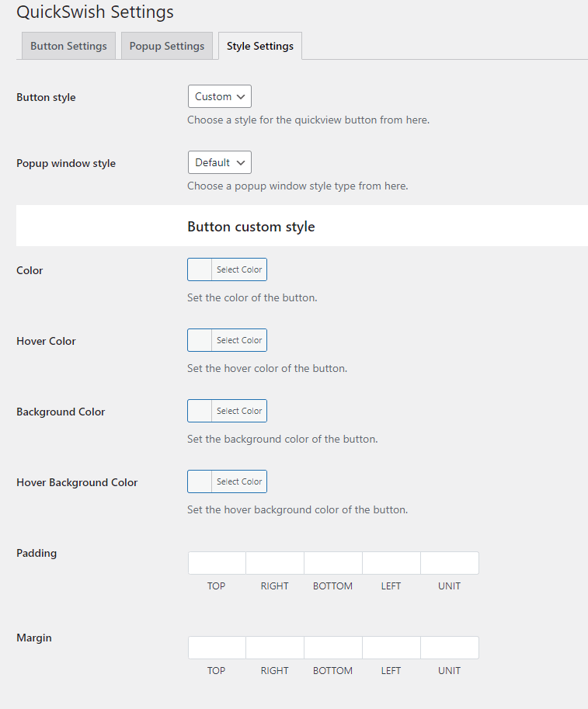Click Select Color for Hover Background Color
Screen dimensions: 588x709
pos(239,481)
